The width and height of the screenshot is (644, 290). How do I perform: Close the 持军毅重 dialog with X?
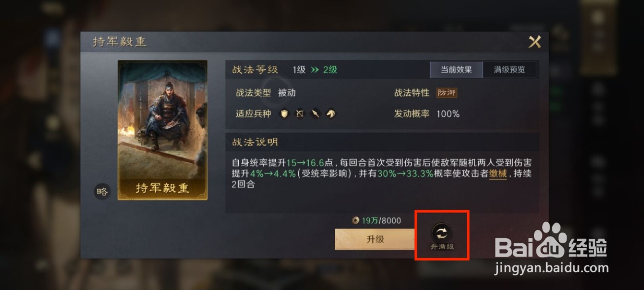[x=535, y=41]
